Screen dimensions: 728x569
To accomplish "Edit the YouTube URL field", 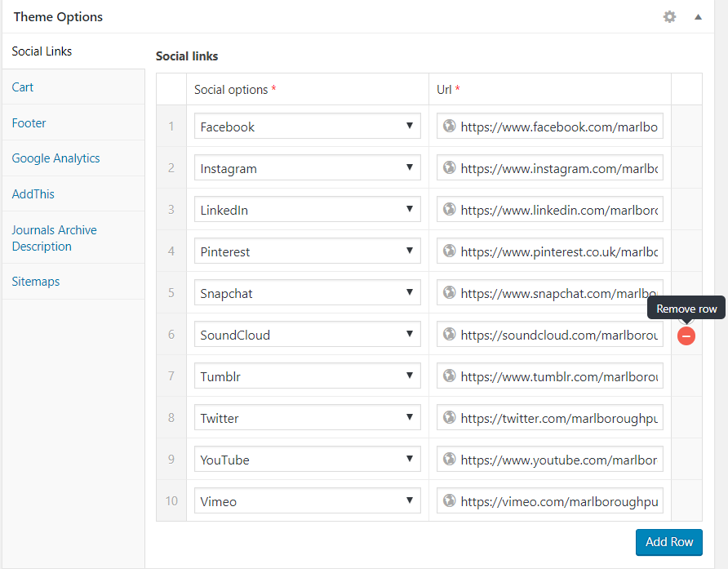I will tap(550, 459).
